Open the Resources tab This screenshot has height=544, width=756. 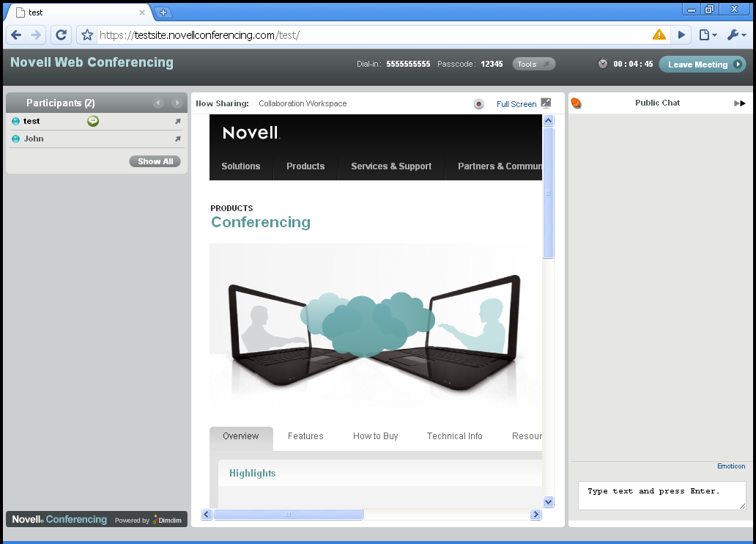[527, 436]
